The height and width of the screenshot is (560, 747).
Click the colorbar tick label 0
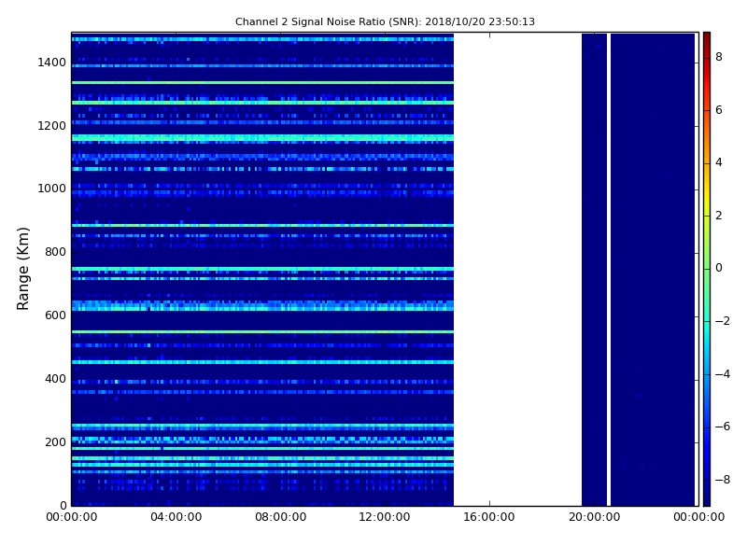click(719, 268)
